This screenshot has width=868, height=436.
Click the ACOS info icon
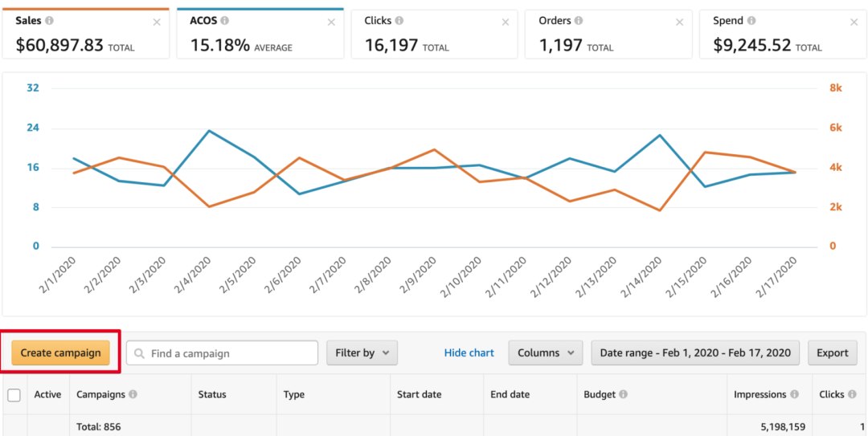224,21
